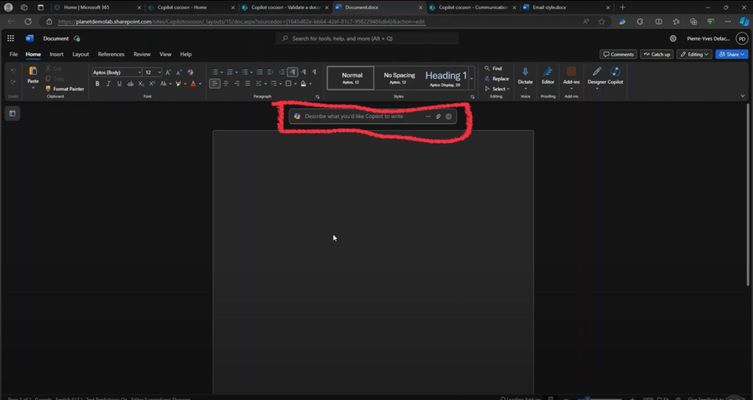Toggle Underline formatting

pyautogui.click(x=120, y=84)
